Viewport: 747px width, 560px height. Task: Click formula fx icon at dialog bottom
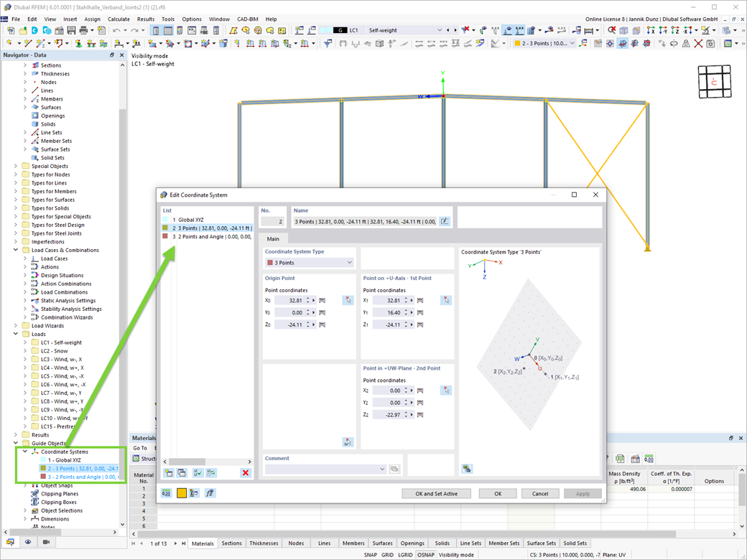(210, 493)
